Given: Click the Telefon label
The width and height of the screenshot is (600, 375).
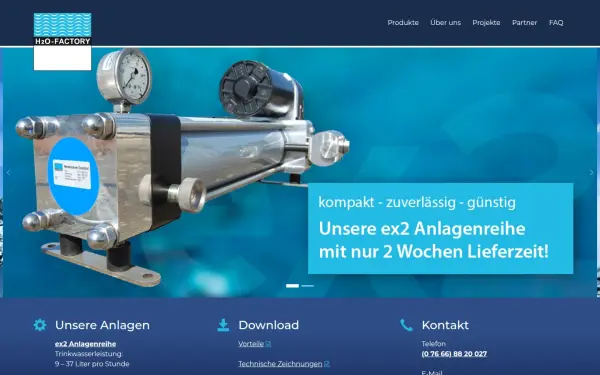Looking at the screenshot, I should tap(434, 344).
